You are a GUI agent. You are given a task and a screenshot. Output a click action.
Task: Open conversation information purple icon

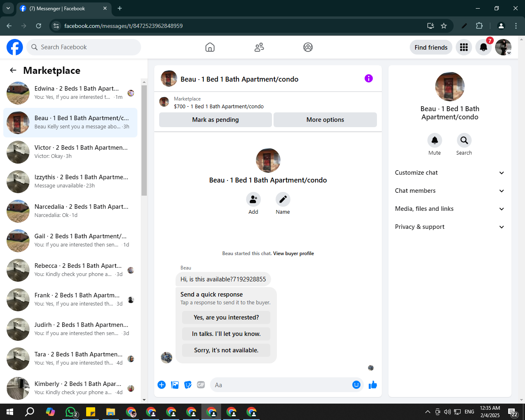click(369, 78)
